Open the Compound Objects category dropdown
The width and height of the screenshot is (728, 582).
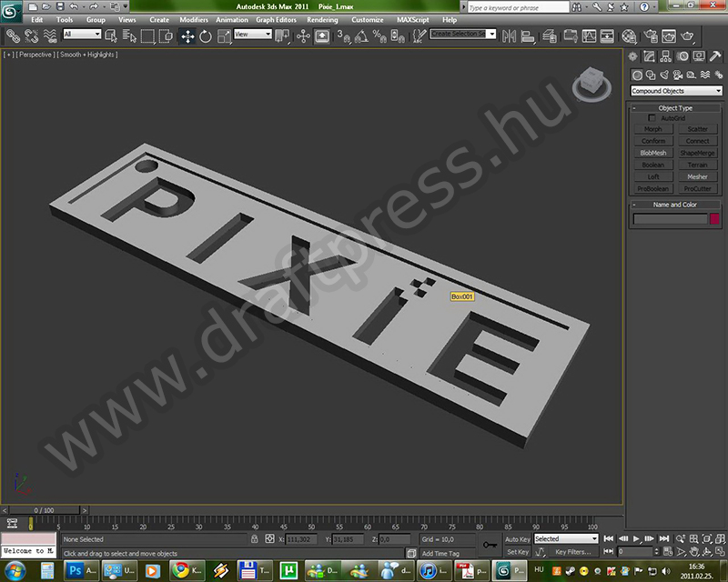pyautogui.click(x=676, y=91)
